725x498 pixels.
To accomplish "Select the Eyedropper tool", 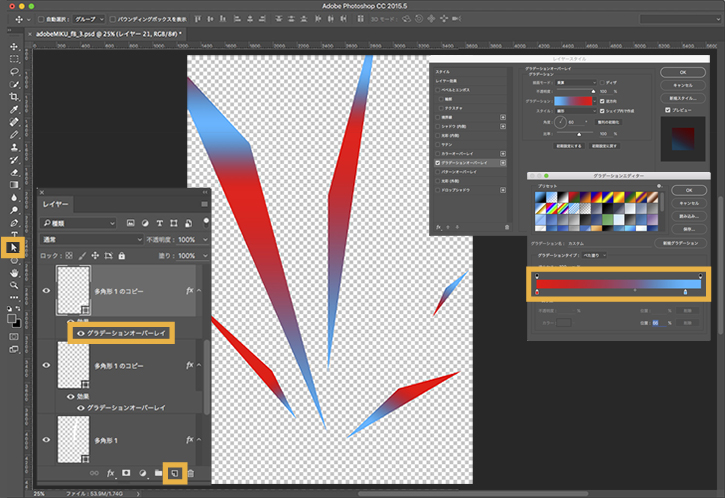I will point(14,110).
